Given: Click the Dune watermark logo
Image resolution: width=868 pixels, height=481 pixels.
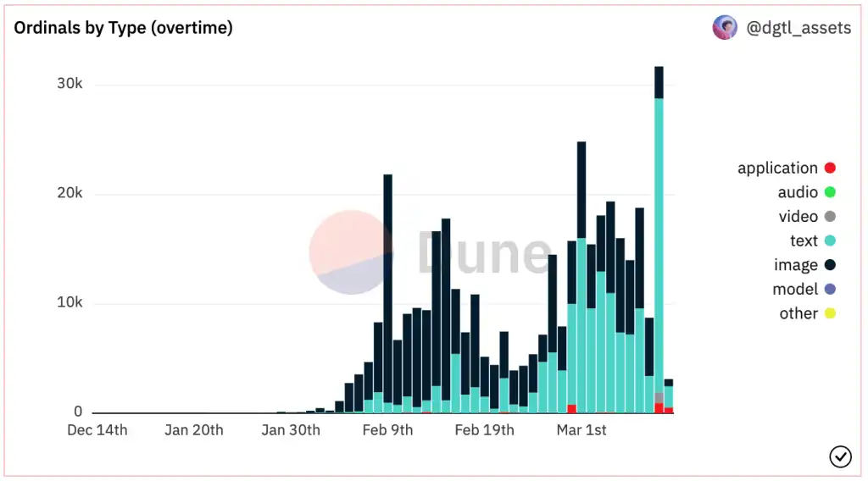Looking at the screenshot, I should pos(430,252).
